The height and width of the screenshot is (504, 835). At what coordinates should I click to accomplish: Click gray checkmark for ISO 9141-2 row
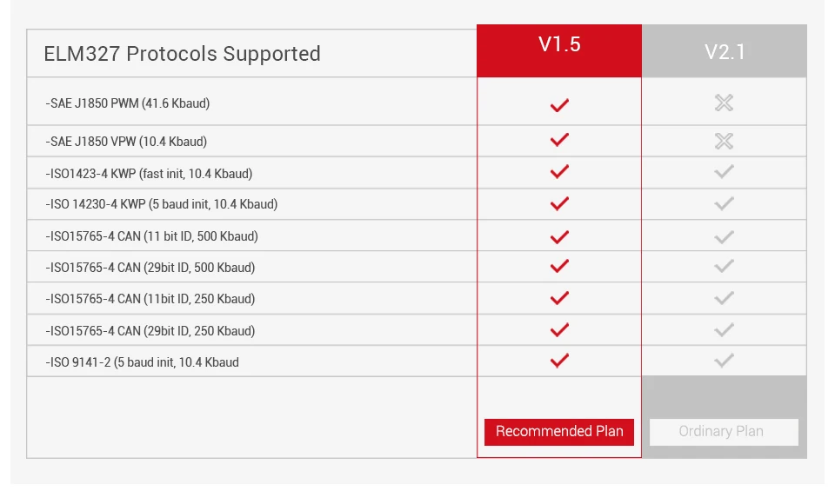[724, 361]
